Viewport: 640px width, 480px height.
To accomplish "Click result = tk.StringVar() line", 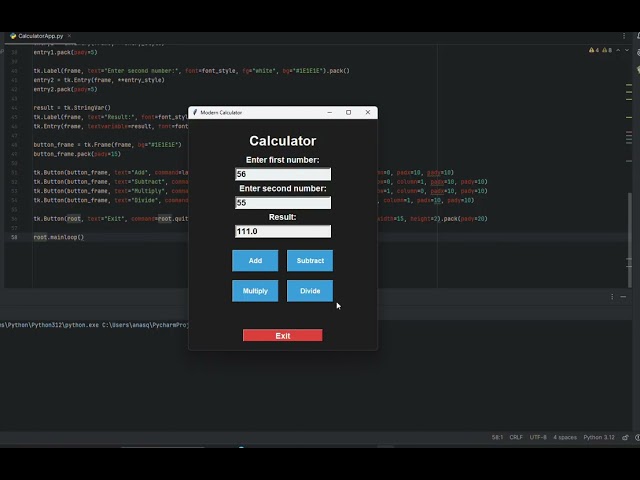I will click(72, 108).
